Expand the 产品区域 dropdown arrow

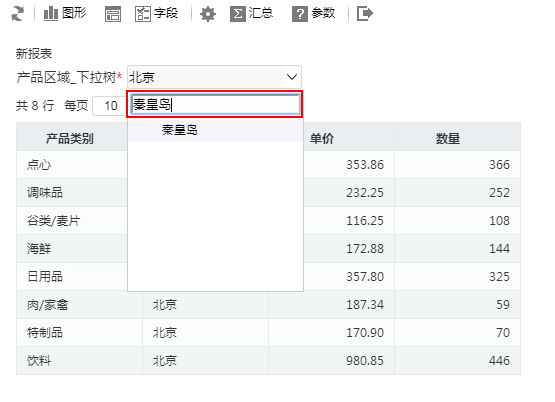click(292, 77)
